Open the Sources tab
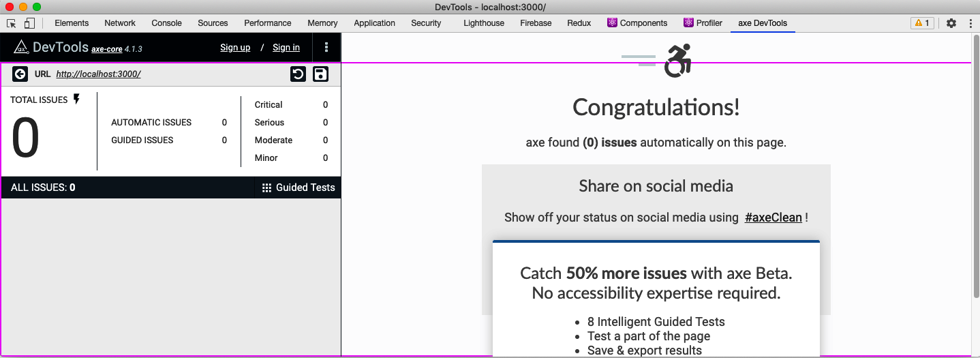The image size is (980, 358). coord(213,23)
